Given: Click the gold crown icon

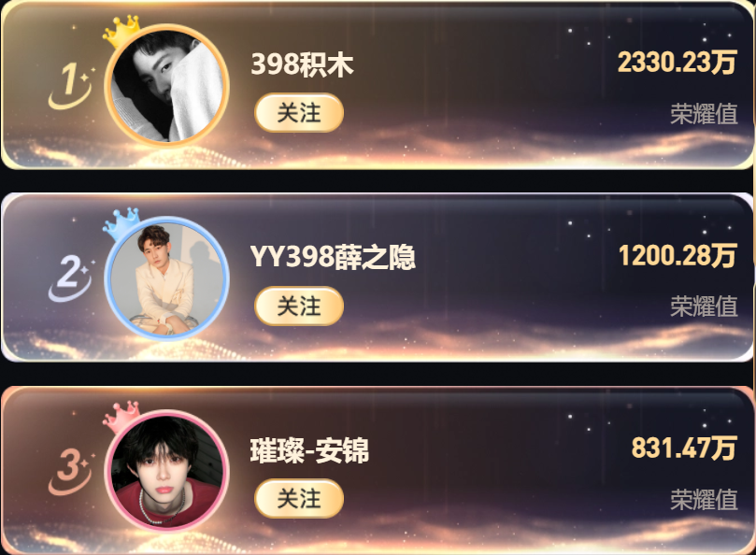Looking at the screenshot, I should 121,31.
